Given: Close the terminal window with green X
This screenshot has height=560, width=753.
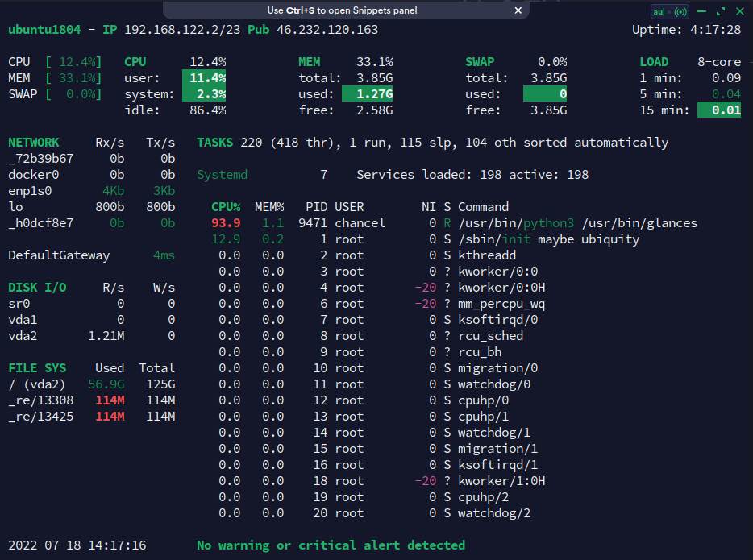Looking at the screenshot, I should [x=739, y=11].
